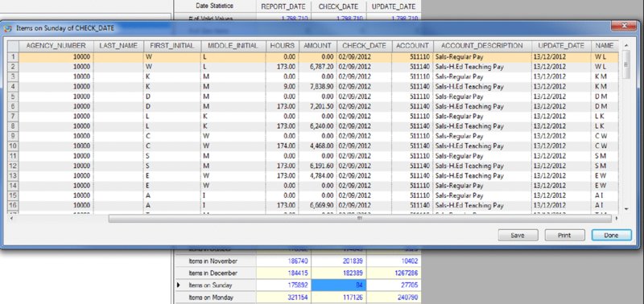
Task: Click Items in December row label
Action: tap(216, 273)
